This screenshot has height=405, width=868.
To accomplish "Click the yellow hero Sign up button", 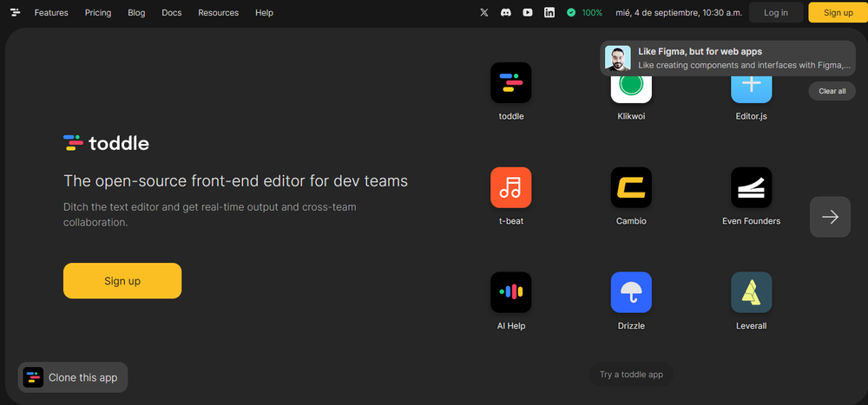I will pos(122,280).
